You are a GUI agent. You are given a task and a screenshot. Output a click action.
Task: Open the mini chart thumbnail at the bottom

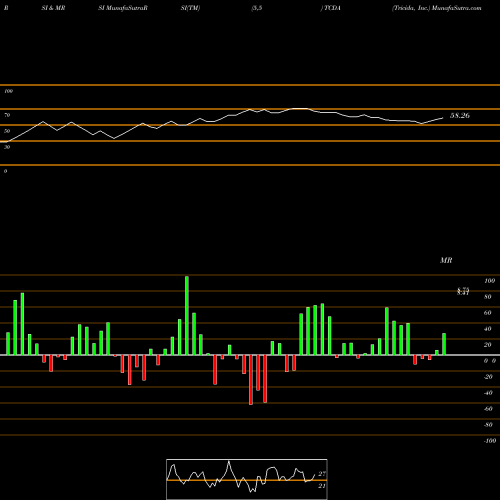pyautogui.click(x=247, y=479)
